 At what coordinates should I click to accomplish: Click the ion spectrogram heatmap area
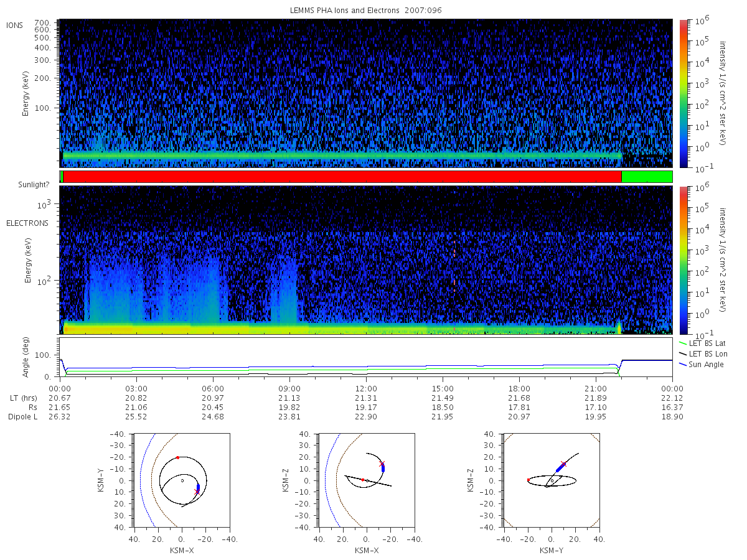(x=366, y=93)
